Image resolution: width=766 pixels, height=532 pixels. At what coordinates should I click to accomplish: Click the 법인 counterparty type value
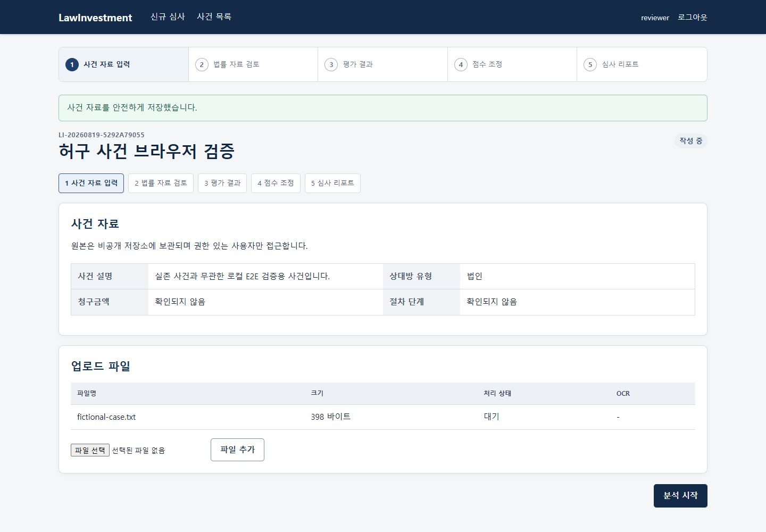click(x=474, y=276)
